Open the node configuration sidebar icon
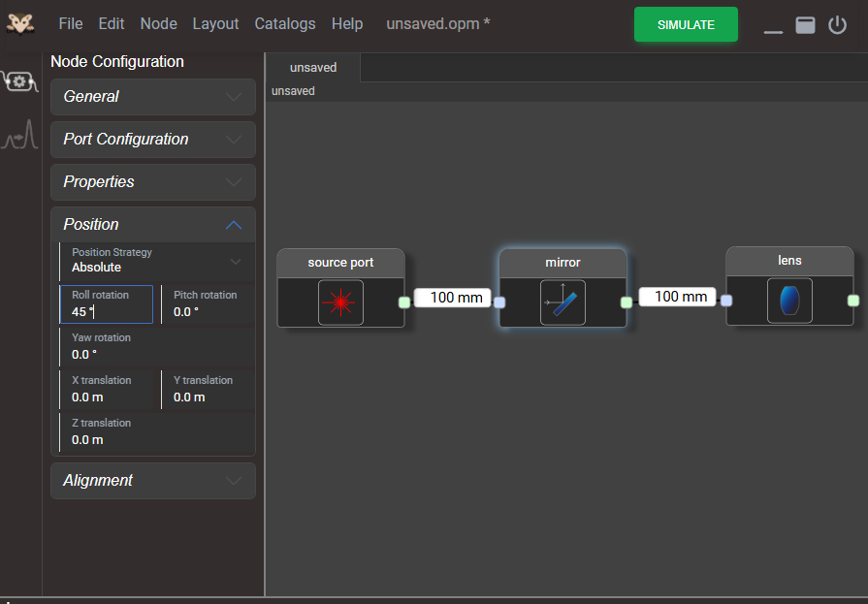Viewport: 868px width, 604px height. coord(20,82)
